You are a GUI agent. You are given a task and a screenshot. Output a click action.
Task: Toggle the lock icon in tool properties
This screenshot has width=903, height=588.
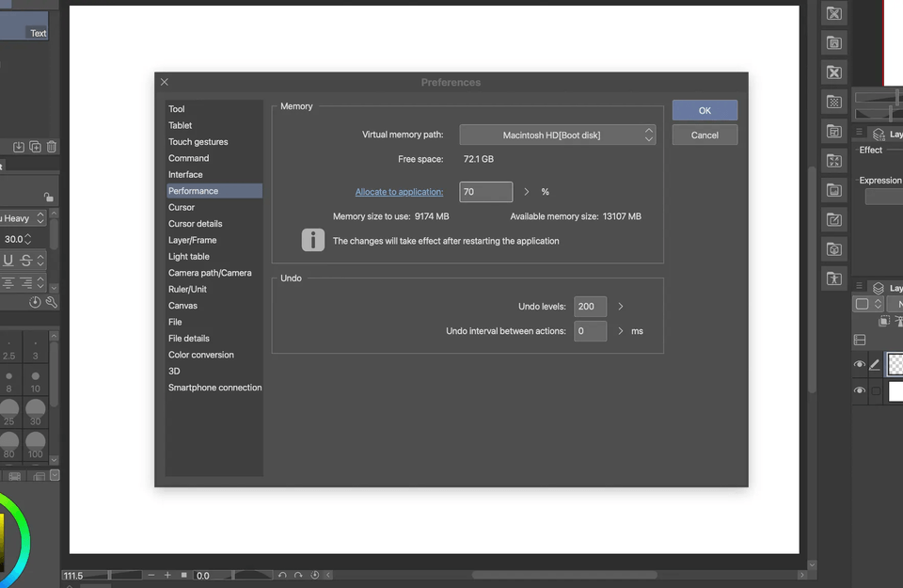(x=49, y=197)
